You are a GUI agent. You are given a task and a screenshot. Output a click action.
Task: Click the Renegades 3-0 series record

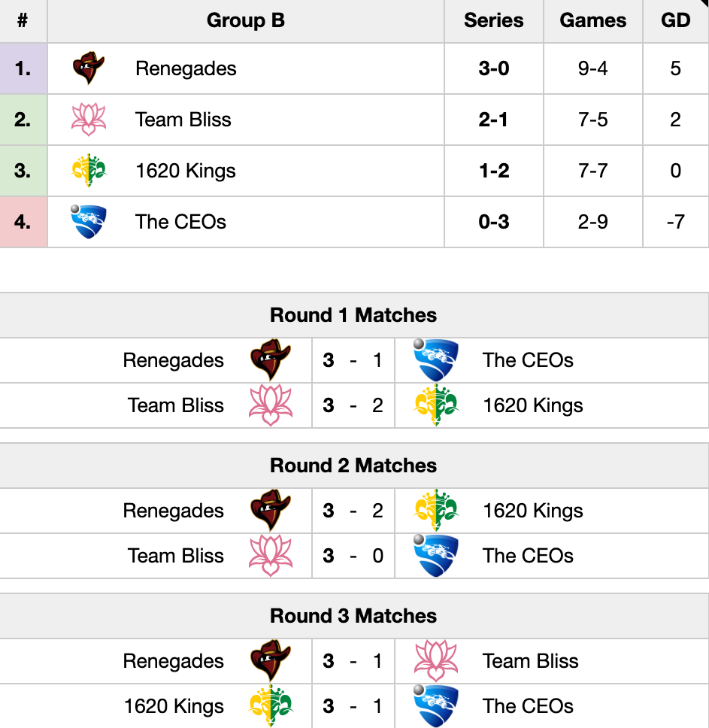click(x=494, y=68)
